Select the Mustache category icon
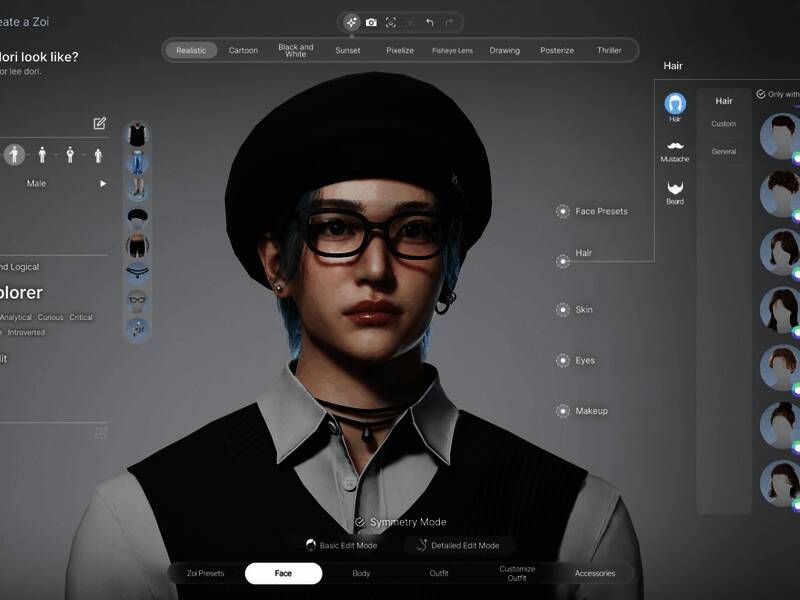This screenshot has width=800, height=600. click(675, 151)
